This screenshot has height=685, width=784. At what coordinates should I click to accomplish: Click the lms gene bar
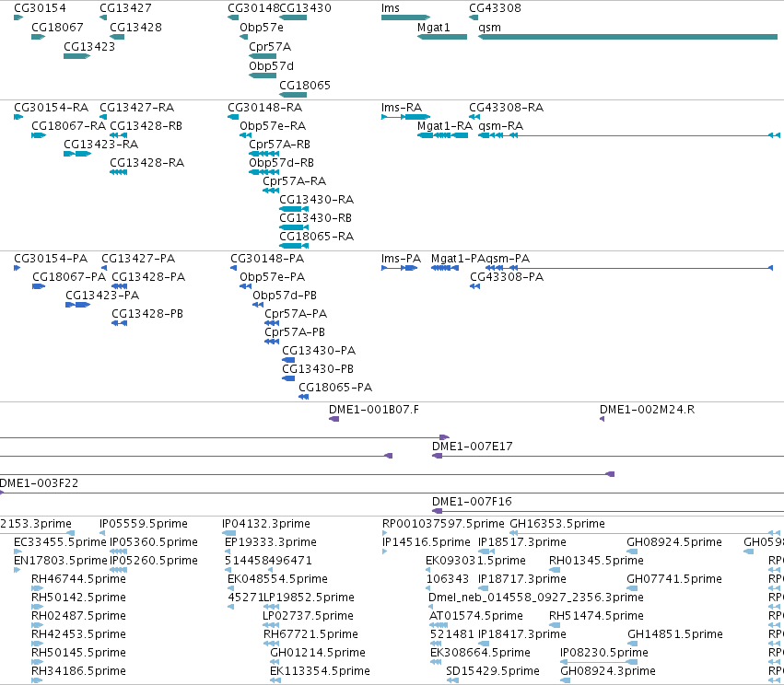point(405,17)
